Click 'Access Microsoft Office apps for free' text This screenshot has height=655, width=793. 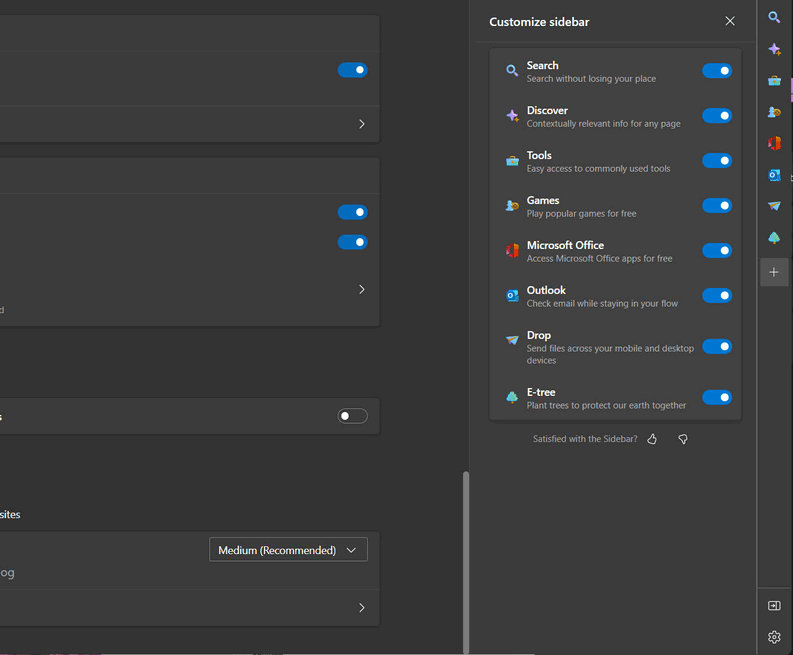(599, 258)
